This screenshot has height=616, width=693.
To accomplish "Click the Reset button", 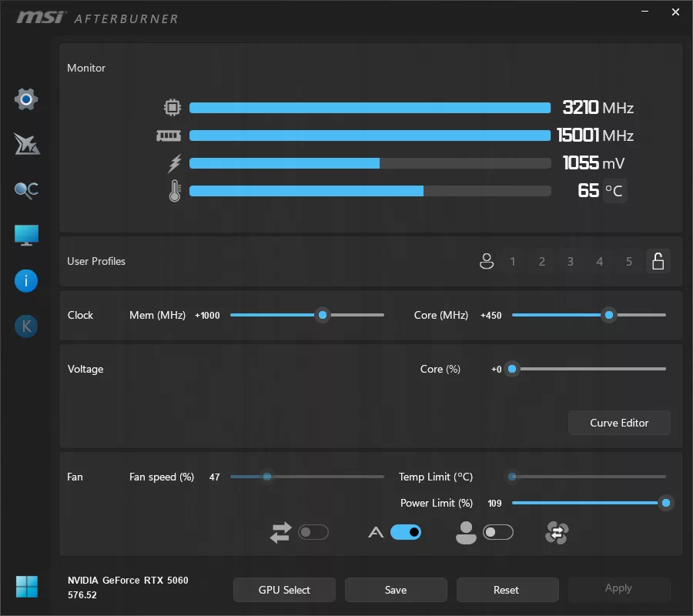I will [507, 590].
